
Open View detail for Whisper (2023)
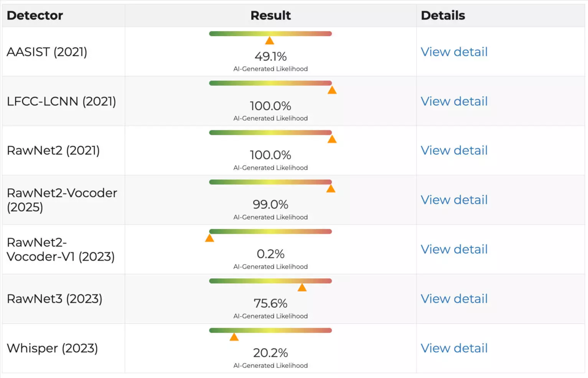point(454,348)
